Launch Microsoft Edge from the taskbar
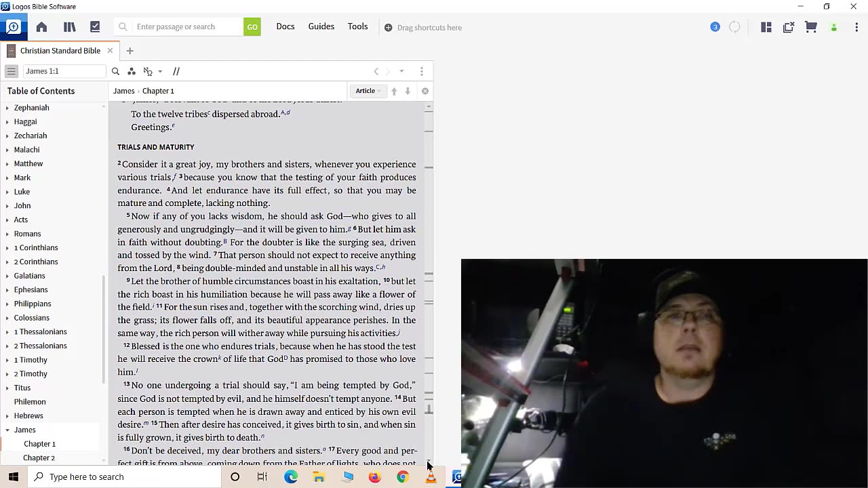The height and width of the screenshot is (488, 868). click(291, 477)
